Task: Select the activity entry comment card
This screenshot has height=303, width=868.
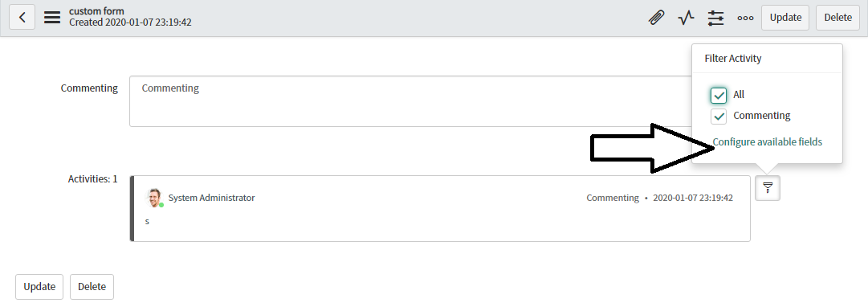Action: (x=440, y=208)
